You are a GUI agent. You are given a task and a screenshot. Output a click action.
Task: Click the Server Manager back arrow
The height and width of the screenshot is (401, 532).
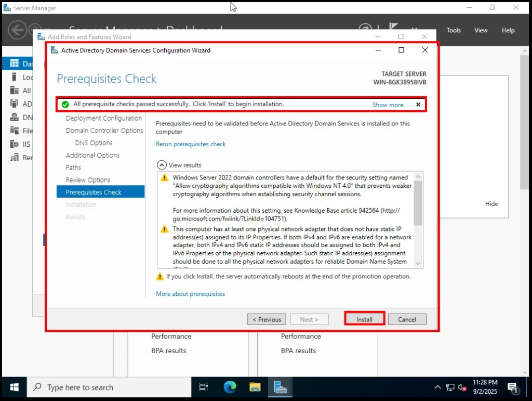17,30
